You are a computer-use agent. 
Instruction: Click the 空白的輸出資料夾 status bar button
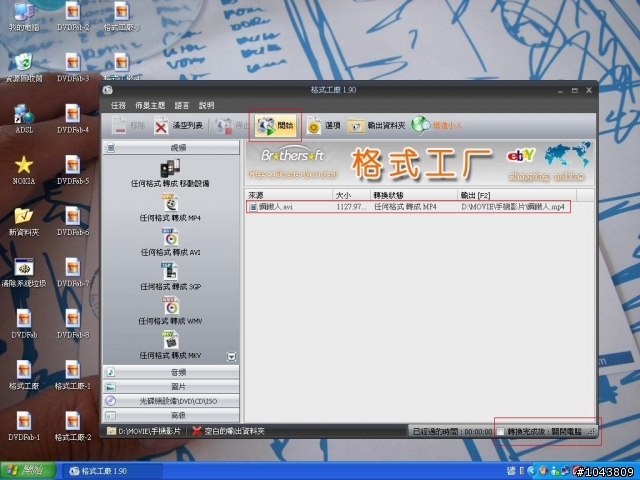pos(229,431)
